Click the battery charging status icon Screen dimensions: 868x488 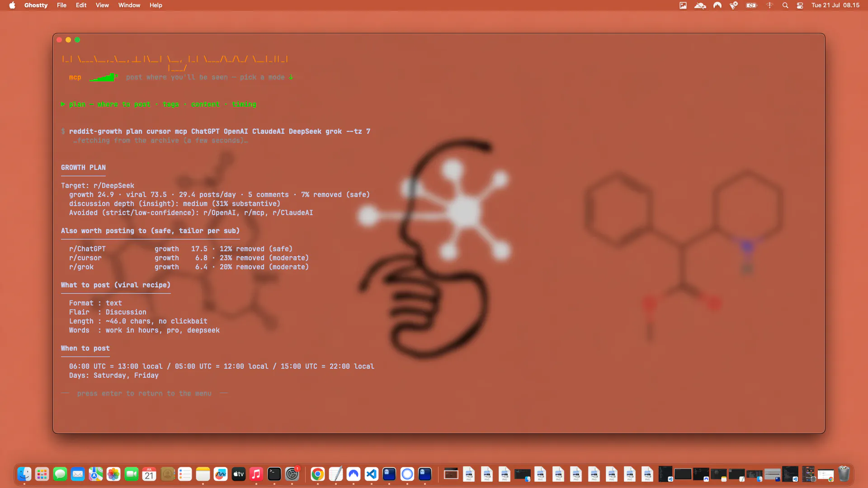click(751, 5)
